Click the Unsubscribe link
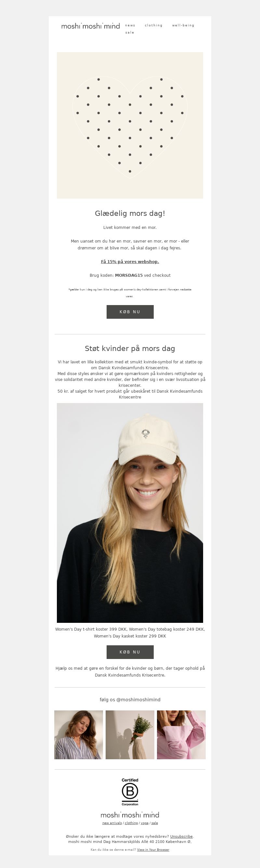The image size is (260, 868). [x=181, y=836]
